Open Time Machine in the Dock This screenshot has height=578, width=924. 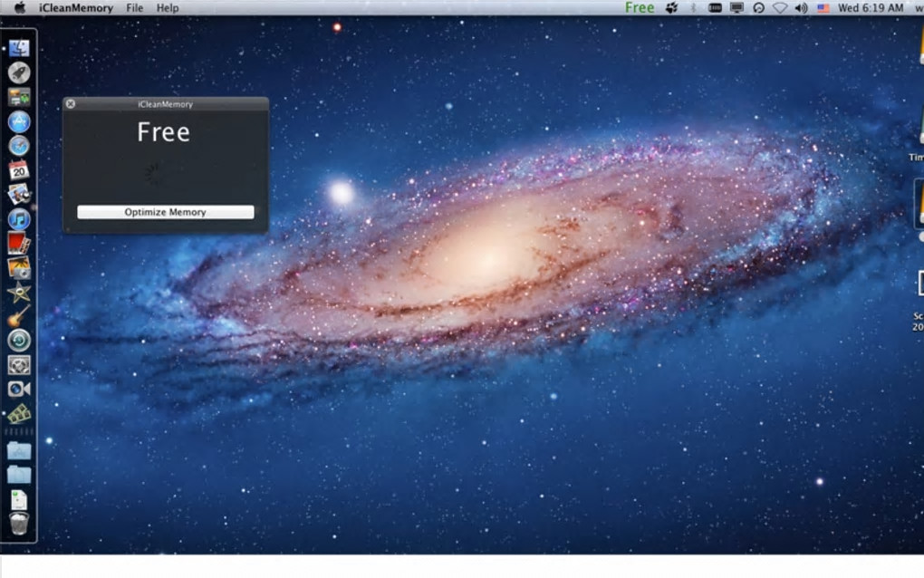click(19, 340)
